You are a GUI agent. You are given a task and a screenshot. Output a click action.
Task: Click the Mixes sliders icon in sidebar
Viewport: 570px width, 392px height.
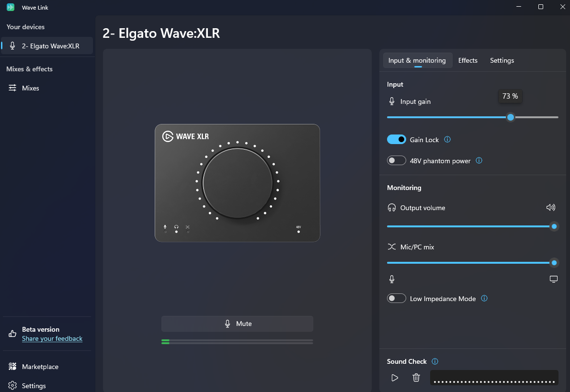pos(12,88)
